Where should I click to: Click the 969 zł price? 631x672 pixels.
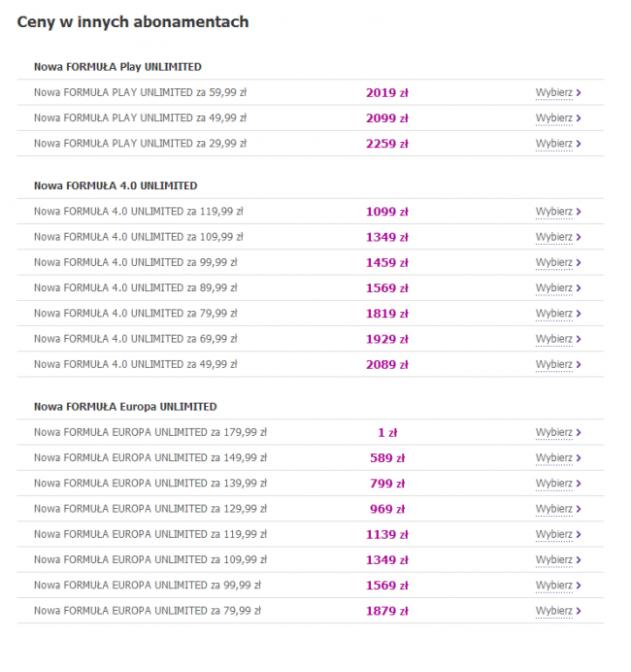[x=387, y=509]
